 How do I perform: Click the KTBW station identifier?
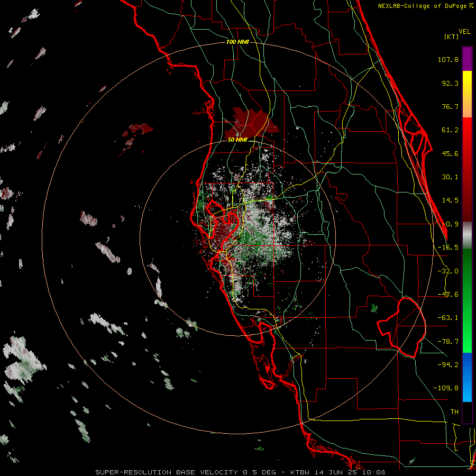click(x=300, y=472)
